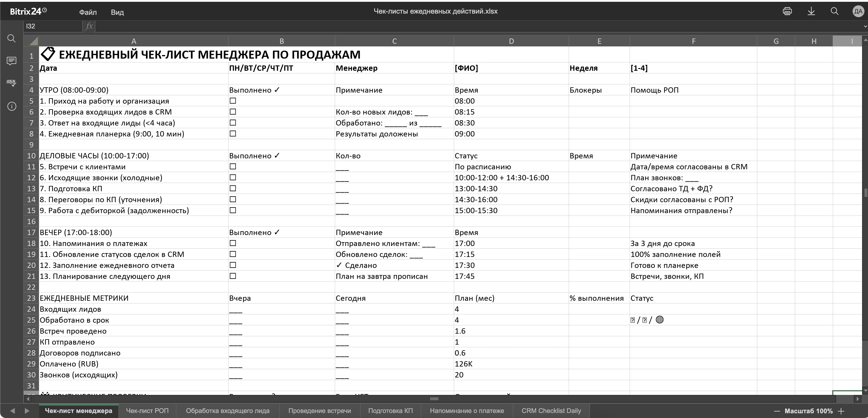Open the 'Подготовка КП' sheet tab
Screen dimensions: 868x418
tap(390, 411)
